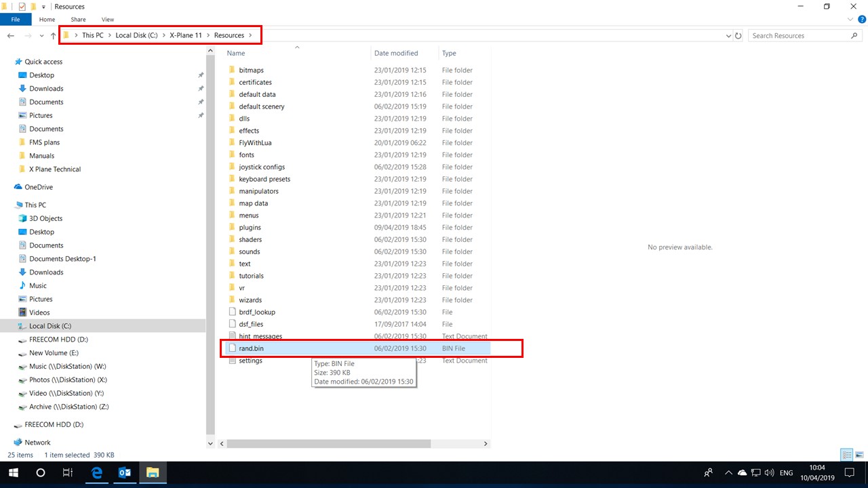
Task: Open X Plane Technical folder shortcut
Action: (x=54, y=169)
